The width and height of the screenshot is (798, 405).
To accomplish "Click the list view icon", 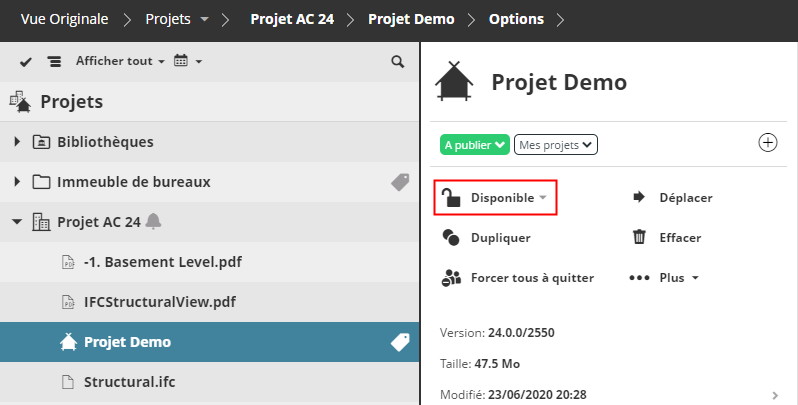I will point(54,62).
